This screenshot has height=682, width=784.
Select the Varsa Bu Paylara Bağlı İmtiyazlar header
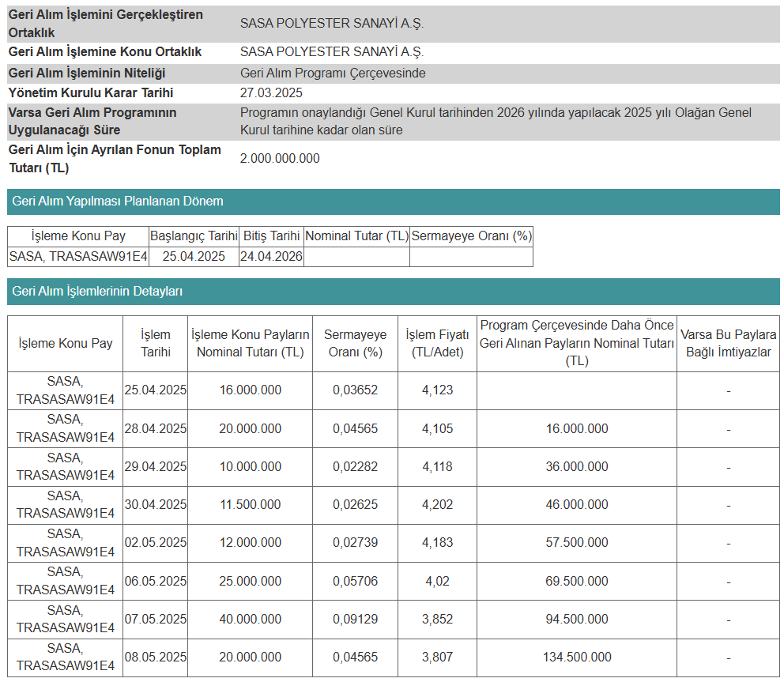pyautogui.click(x=728, y=344)
